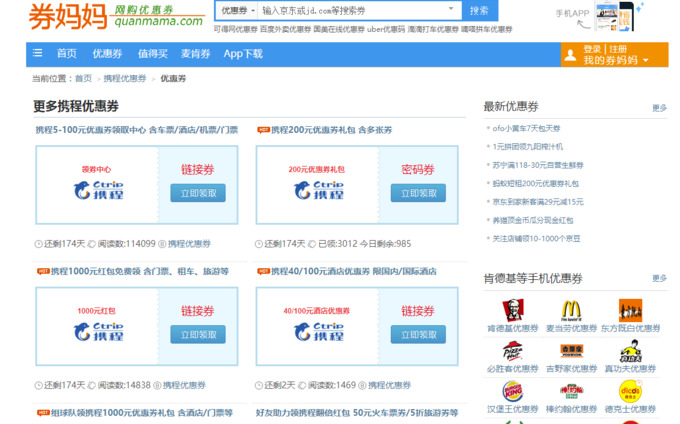Click HOT badge beside 携程200元优惠券礼包
This screenshot has width=680, height=424.
click(x=263, y=130)
